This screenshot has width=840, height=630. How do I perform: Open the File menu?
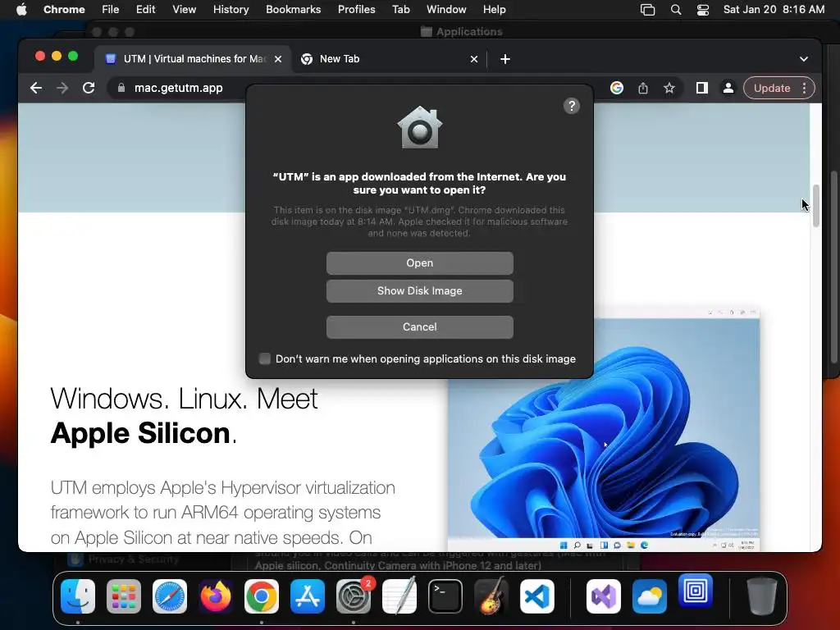click(111, 9)
